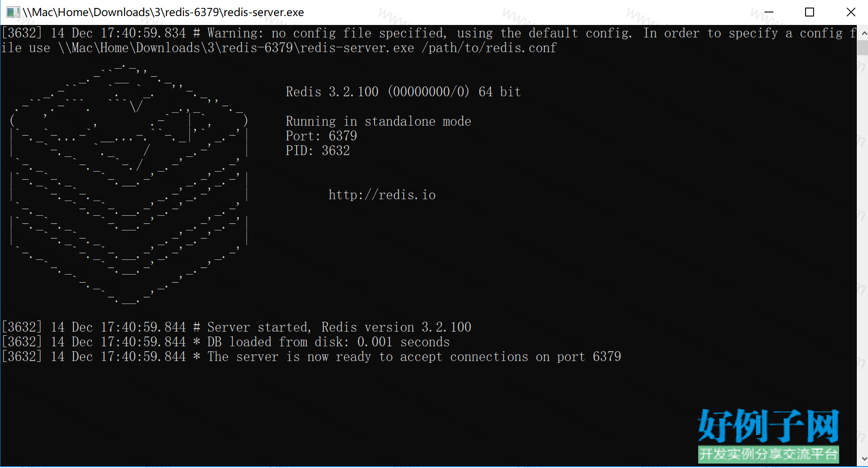
Task: Minimize the redis-server console window
Action: 769,12
